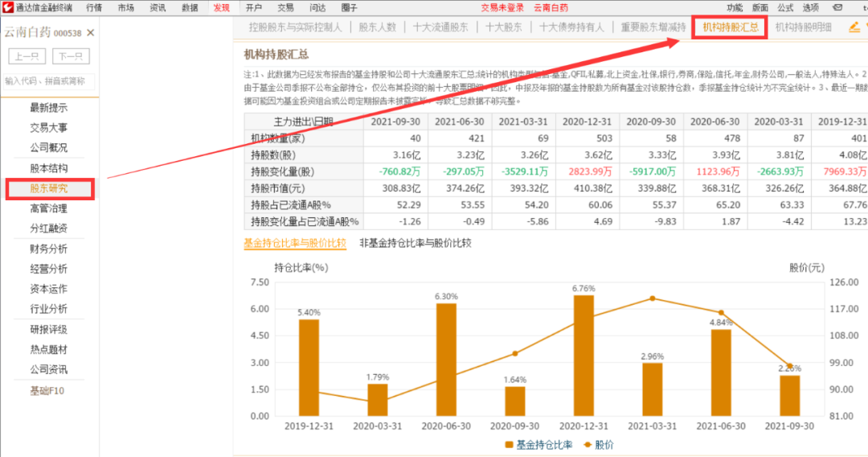Open 公司资讯 in sidebar
Screen dimensions: 868x457
click(49, 369)
